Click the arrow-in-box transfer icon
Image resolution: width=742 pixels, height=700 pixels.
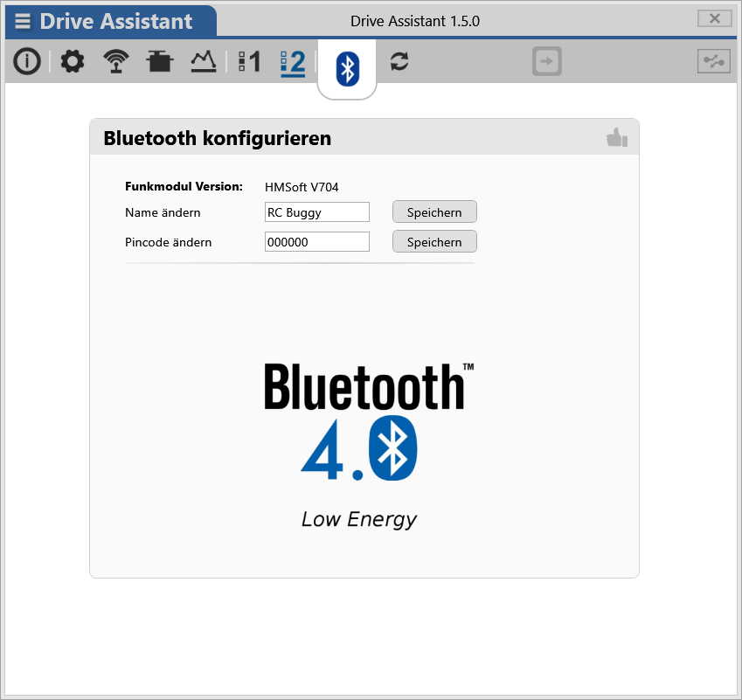tap(547, 61)
